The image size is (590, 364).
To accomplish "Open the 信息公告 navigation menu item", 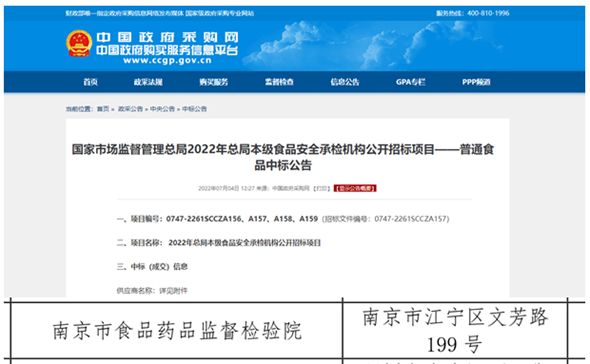I will [345, 82].
